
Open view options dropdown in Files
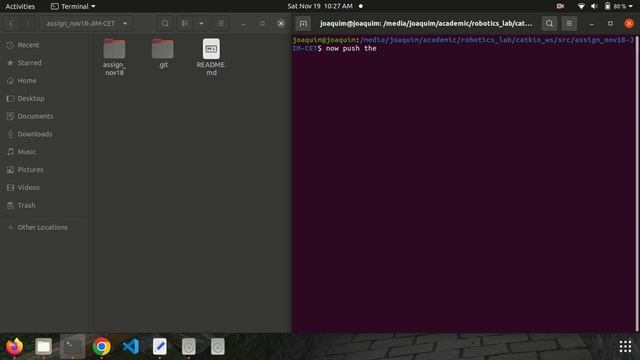201,23
